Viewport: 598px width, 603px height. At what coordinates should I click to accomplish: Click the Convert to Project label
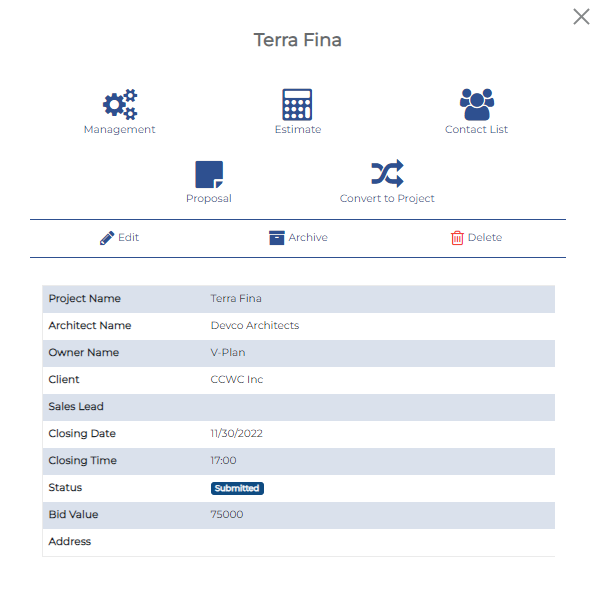pos(387,198)
